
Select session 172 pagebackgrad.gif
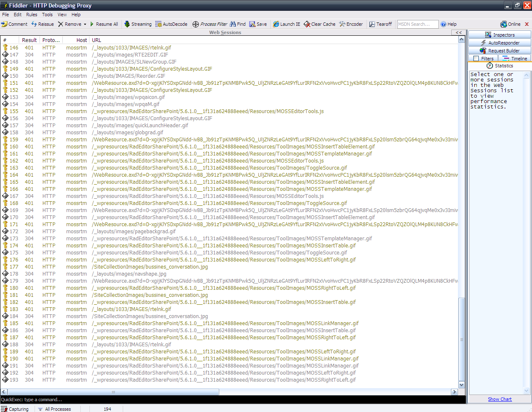229,231
